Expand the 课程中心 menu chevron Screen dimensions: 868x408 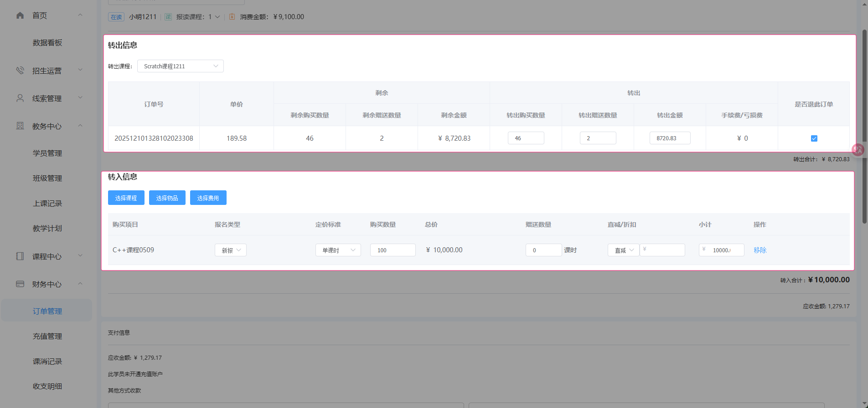click(80, 256)
